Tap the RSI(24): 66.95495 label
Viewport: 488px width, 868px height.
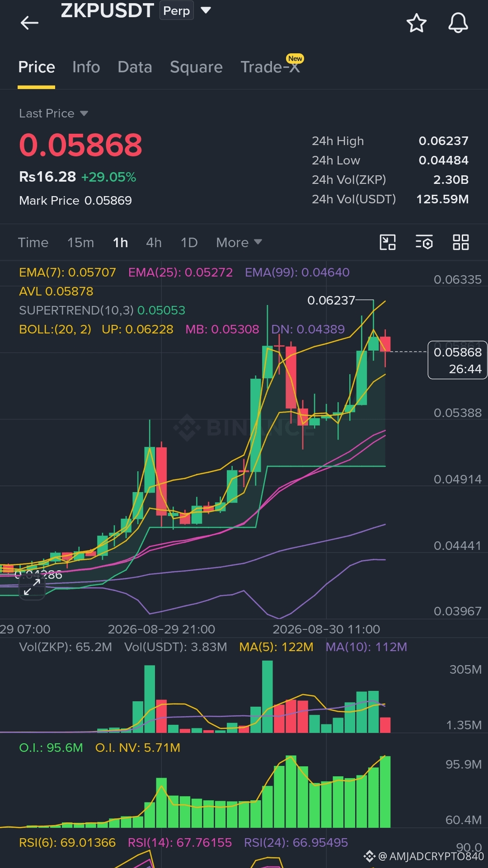click(296, 843)
